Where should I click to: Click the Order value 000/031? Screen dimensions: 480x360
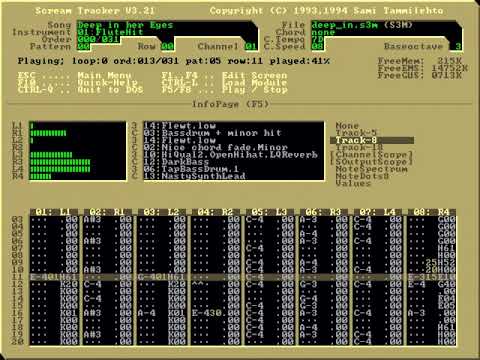pyautogui.click(x=98, y=39)
